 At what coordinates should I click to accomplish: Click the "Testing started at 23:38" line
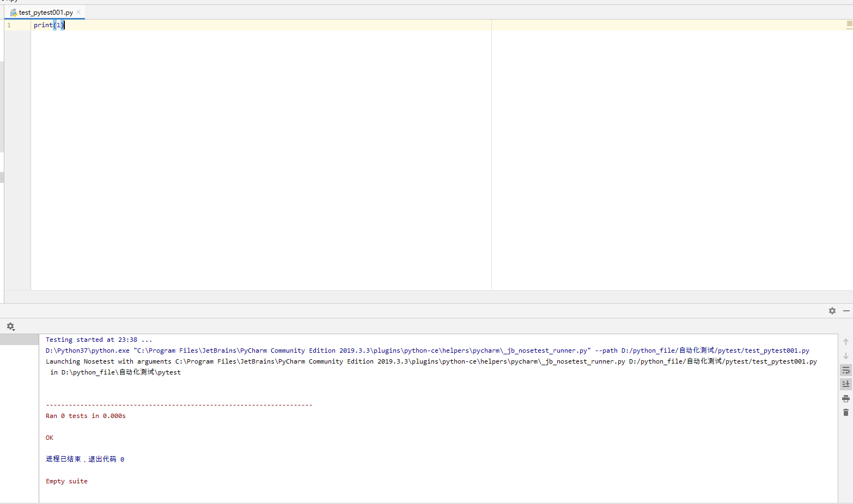[x=99, y=340]
